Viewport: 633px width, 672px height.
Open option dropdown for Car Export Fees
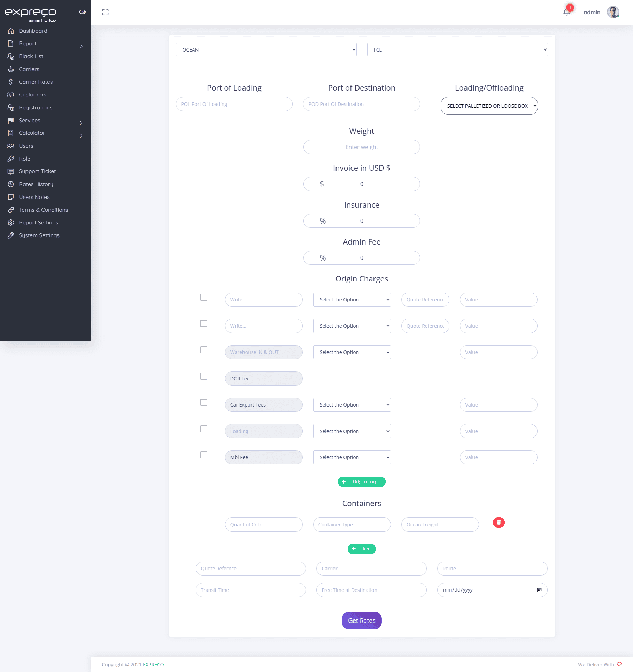click(x=352, y=405)
